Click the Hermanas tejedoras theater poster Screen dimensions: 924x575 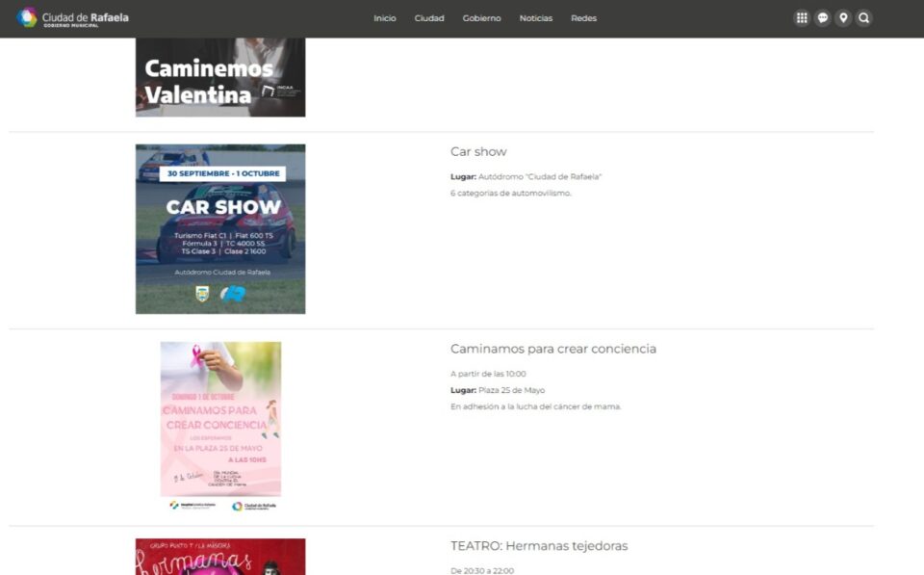[220, 557]
